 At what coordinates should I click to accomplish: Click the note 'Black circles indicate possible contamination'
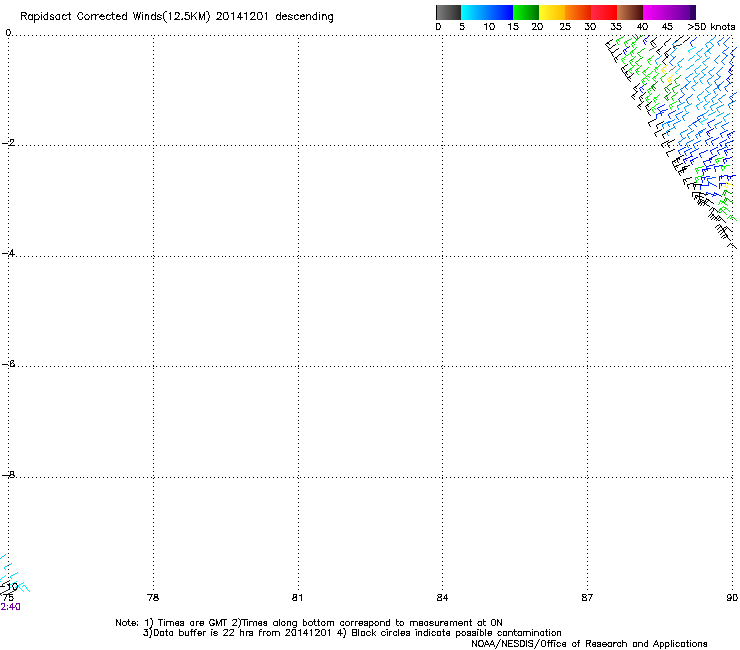456,633
